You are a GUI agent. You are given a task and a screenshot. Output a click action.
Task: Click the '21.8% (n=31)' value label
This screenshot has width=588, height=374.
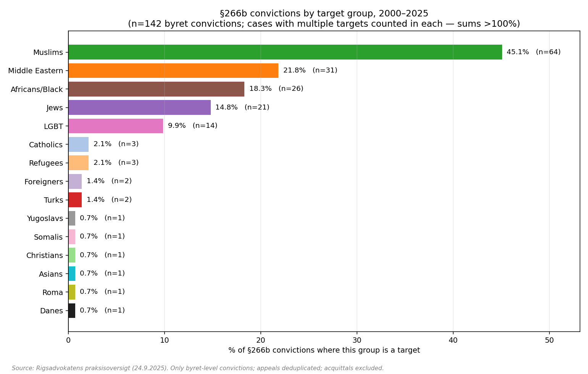point(310,70)
